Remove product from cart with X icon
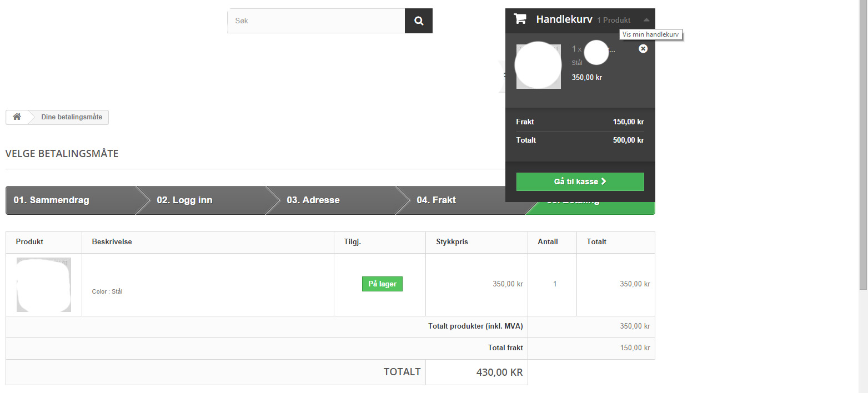 pyautogui.click(x=643, y=49)
